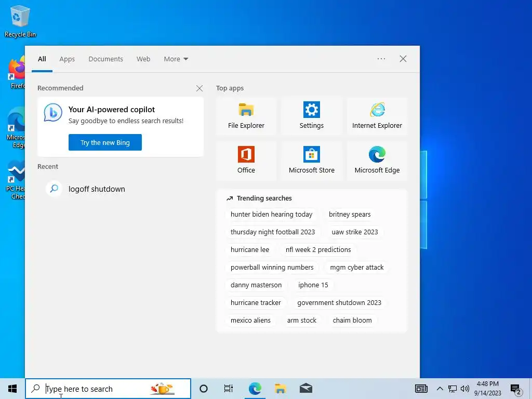
Task: Click the taskbar clock and date
Action: 487,389
